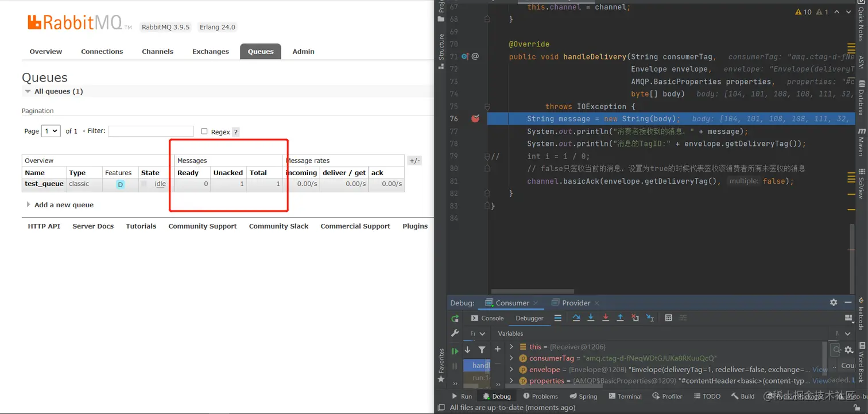Open the Profiler tool window tab
This screenshot has width=868, height=414.
tap(667, 396)
